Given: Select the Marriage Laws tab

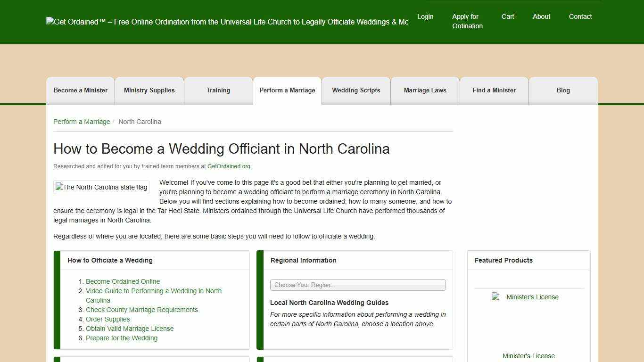Looking at the screenshot, I should [425, 90].
